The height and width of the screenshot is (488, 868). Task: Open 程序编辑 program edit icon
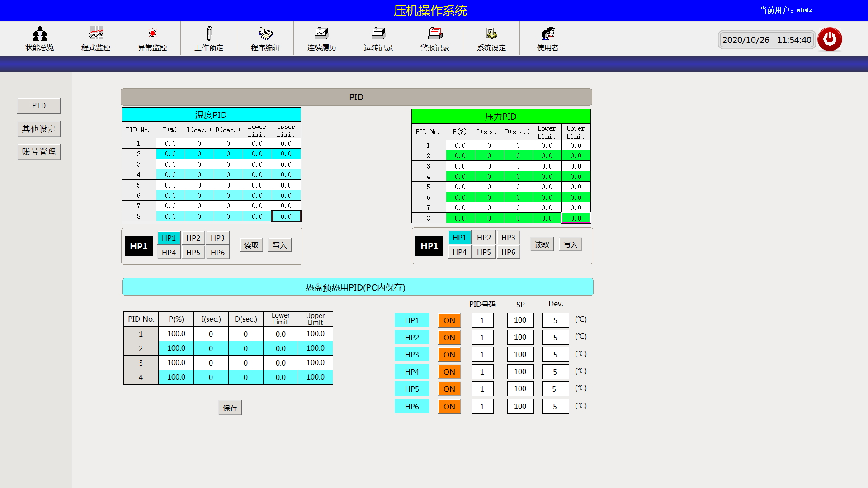tap(265, 34)
